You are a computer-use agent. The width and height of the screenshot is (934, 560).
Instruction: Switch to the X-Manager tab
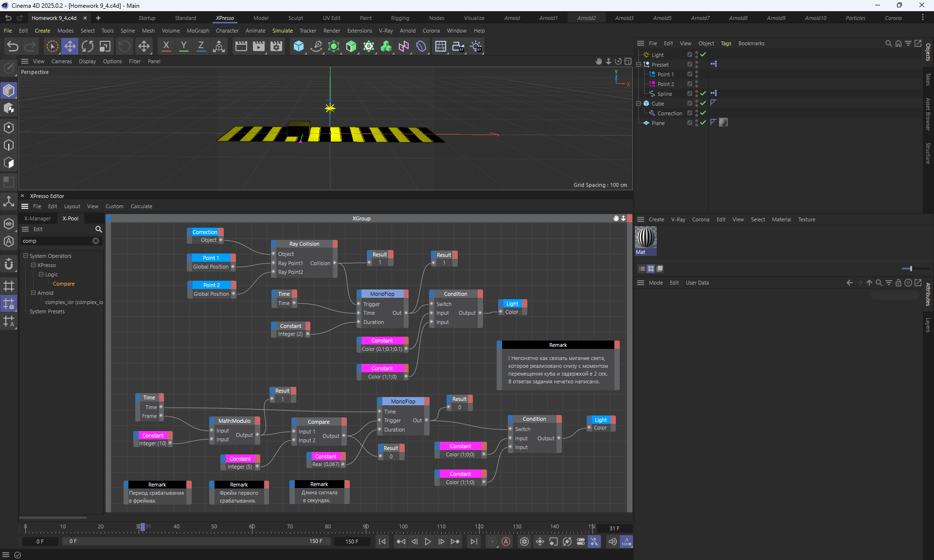point(37,218)
